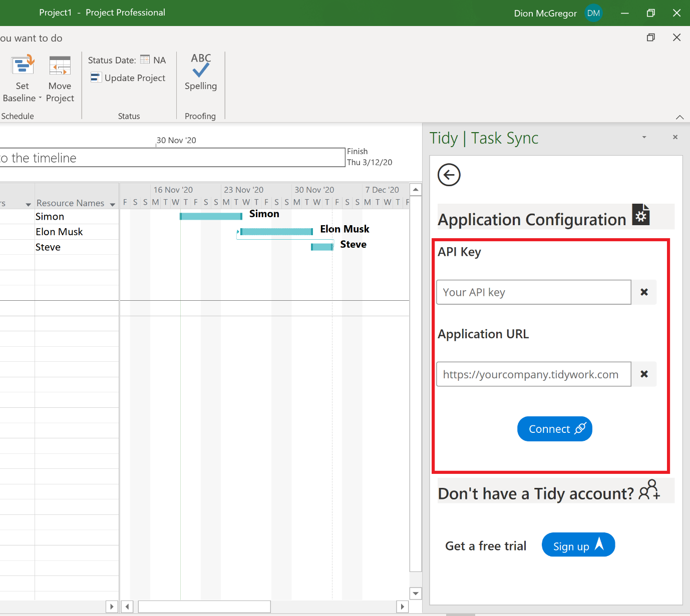This screenshot has height=616, width=690.
Task: Type in the Your API key field
Action: pos(533,292)
